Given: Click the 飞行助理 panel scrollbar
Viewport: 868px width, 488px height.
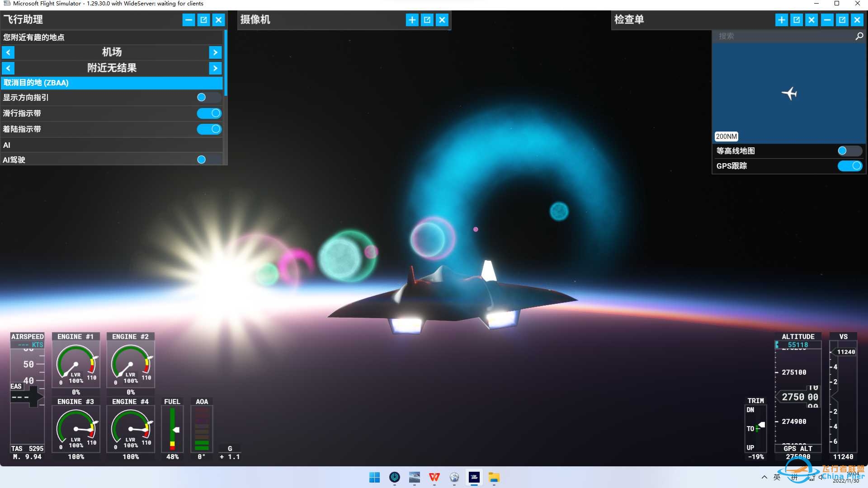Looking at the screenshot, I should click(x=226, y=63).
